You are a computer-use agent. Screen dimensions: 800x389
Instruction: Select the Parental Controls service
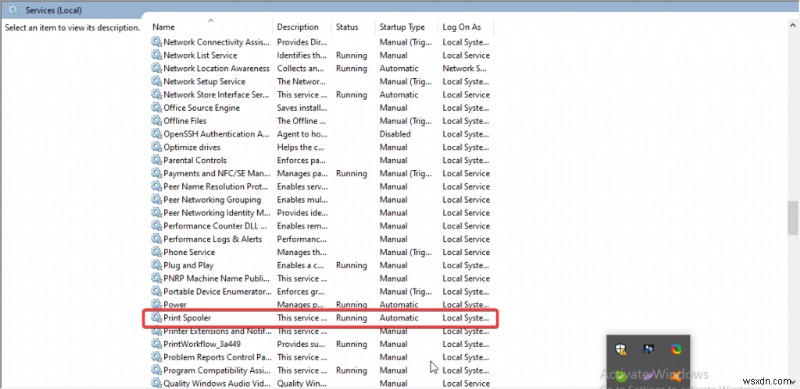pyautogui.click(x=321, y=160)
